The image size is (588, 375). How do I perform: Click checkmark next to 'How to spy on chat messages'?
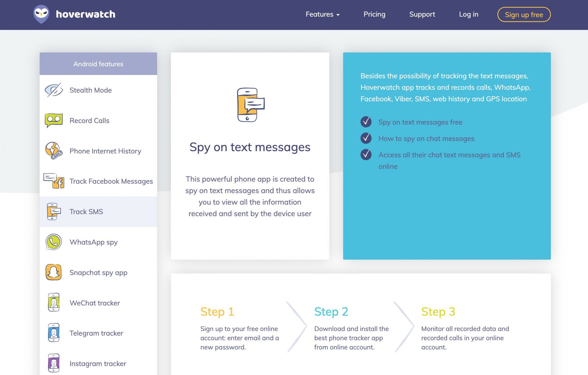(366, 138)
